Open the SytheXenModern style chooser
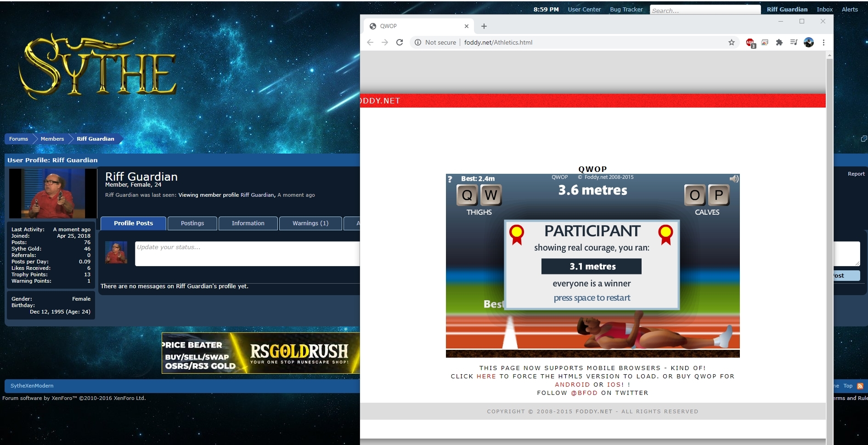 coord(32,386)
